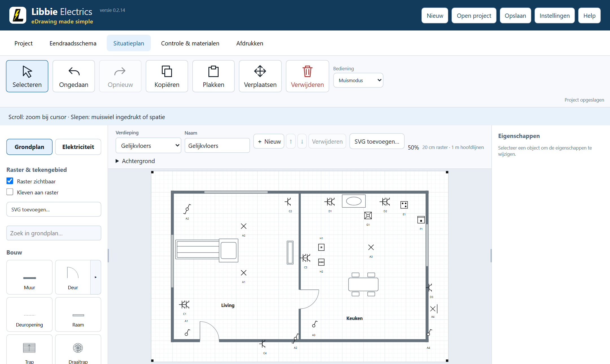The height and width of the screenshot is (364, 610).
Task: Enable Kleven aan raster checkbox
Action: [10, 192]
